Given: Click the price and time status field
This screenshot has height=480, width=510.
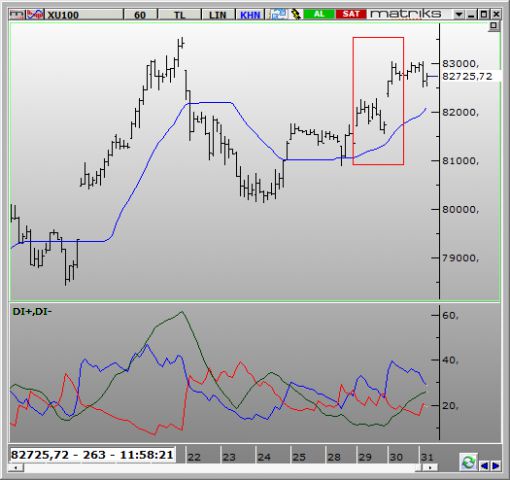Looking at the screenshot, I should coord(92,455).
